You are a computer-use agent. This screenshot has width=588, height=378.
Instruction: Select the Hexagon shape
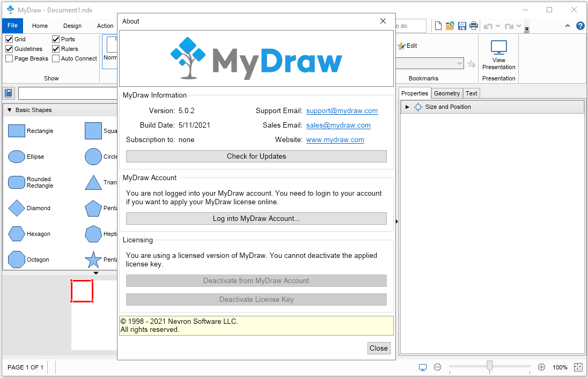tap(17, 234)
